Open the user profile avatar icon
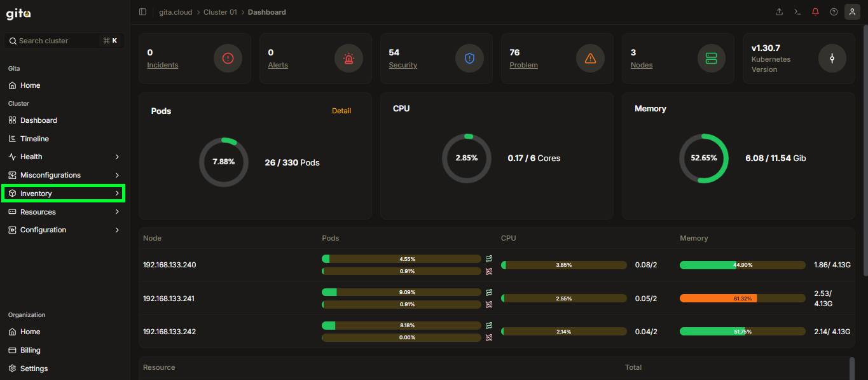Viewport: 868px width, 380px height. click(852, 12)
